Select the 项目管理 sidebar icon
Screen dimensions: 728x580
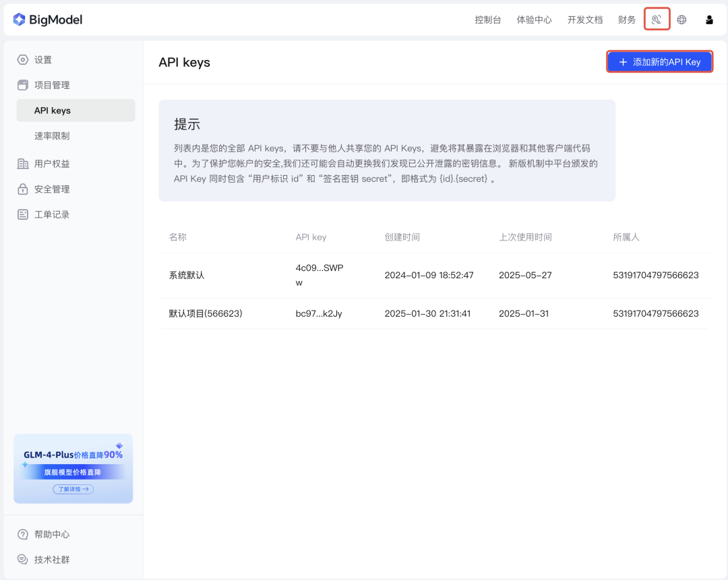[x=22, y=85]
